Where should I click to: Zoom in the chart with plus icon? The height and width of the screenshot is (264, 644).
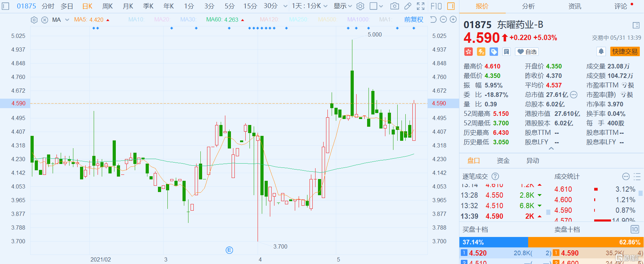(453, 20)
